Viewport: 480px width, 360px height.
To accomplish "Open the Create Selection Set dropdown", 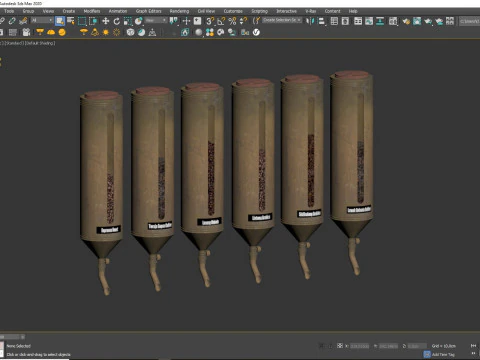I will [282, 20].
